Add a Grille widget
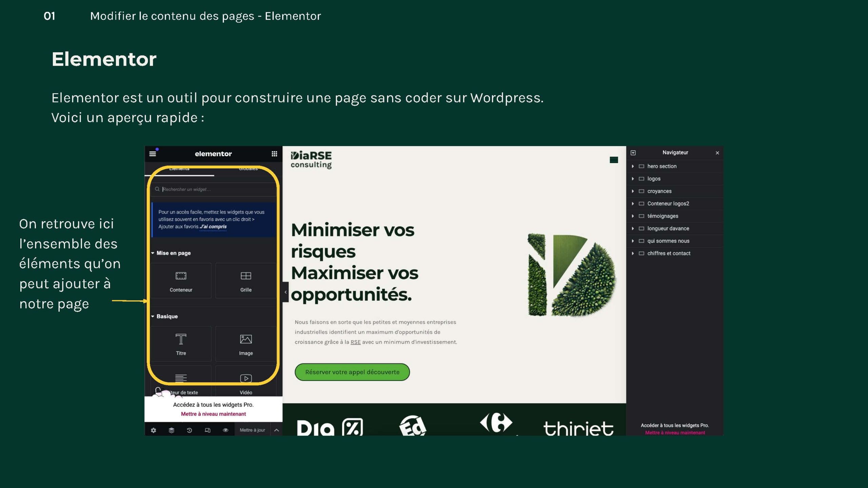 coord(246,281)
